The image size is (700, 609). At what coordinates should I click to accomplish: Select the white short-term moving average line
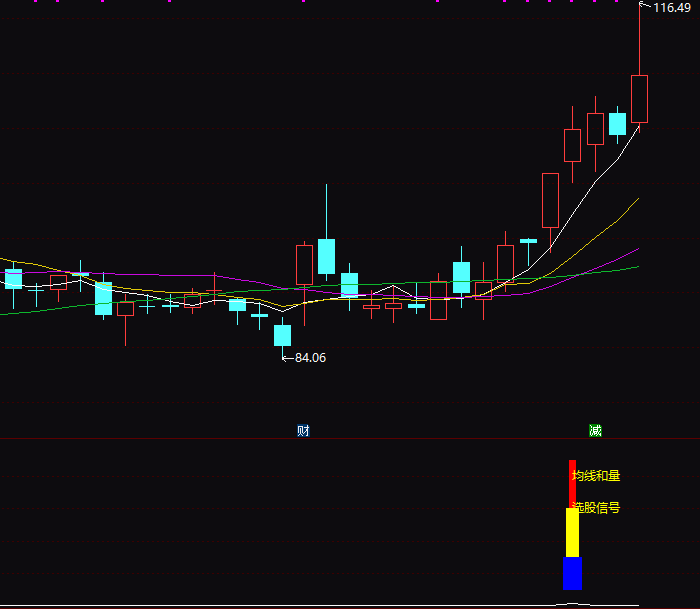(x=574, y=213)
